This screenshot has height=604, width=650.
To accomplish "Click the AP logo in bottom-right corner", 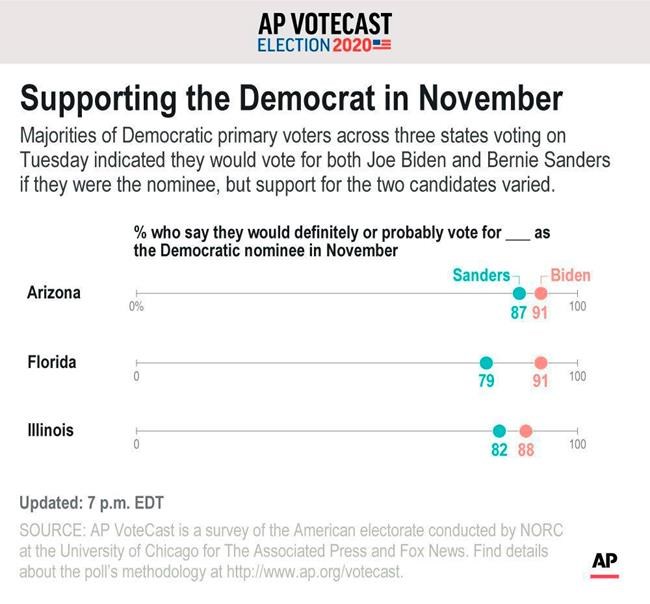I will [x=604, y=563].
